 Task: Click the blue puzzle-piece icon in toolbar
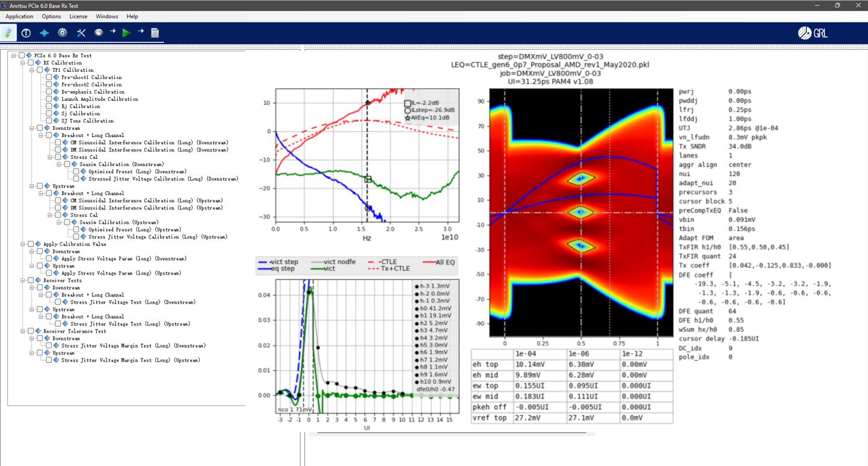pyautogui.click(x=44, y=33)
